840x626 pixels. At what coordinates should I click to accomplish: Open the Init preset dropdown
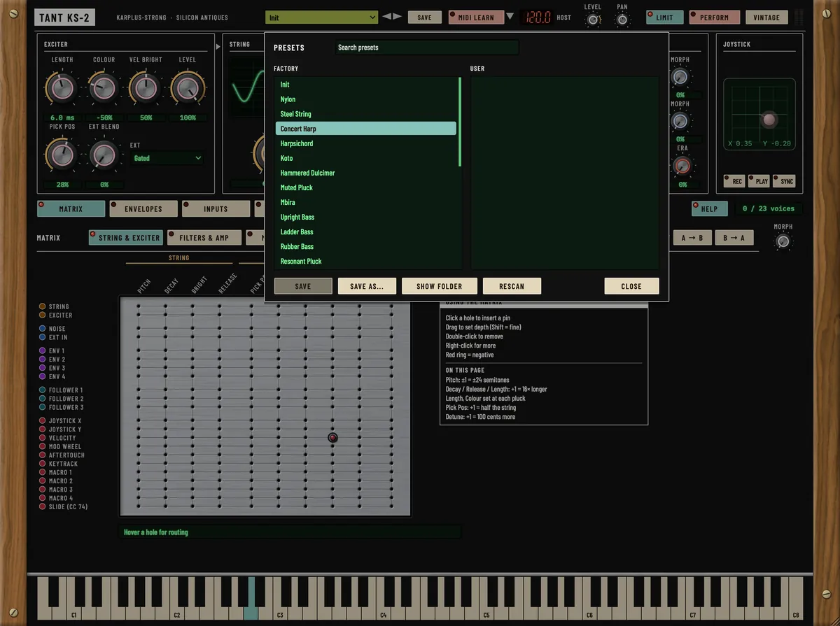pos(321,17)
